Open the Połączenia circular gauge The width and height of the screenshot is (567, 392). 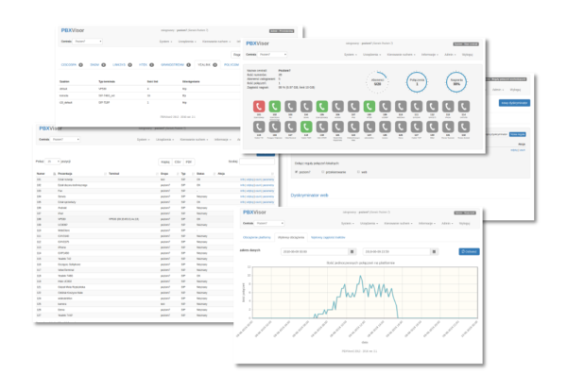[417, 82]
